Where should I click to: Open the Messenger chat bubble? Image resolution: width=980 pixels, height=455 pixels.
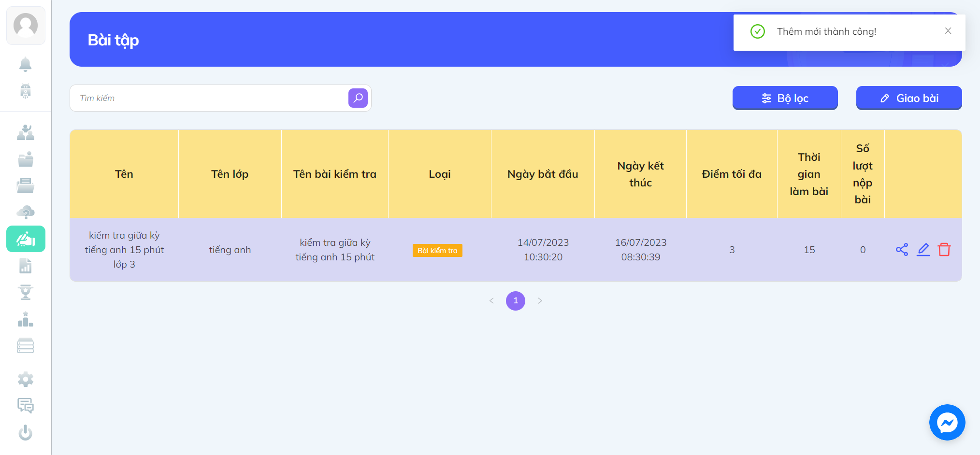pyautogui.click(x=947, y=422)
